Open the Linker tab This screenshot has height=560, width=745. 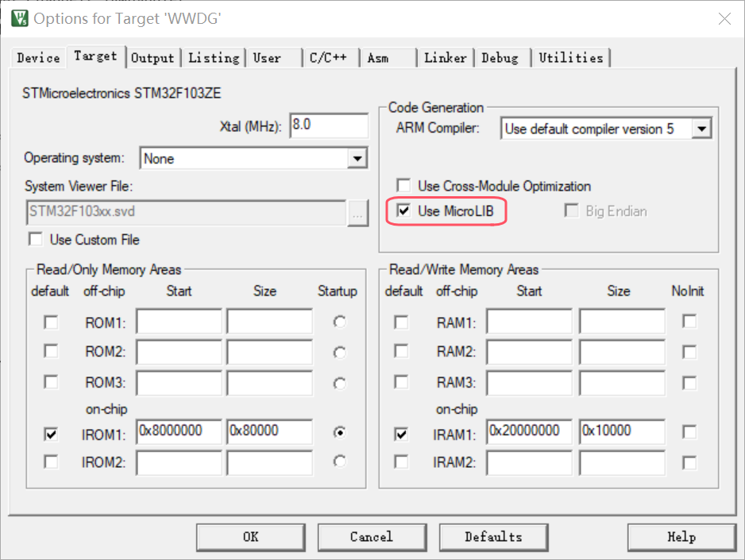click(446, 58)
